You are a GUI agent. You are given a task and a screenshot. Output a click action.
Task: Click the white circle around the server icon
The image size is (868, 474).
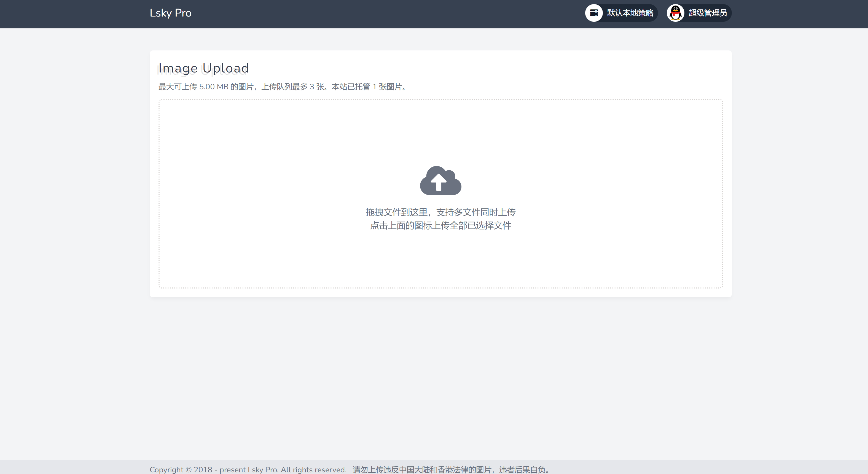tap(594, 13)
